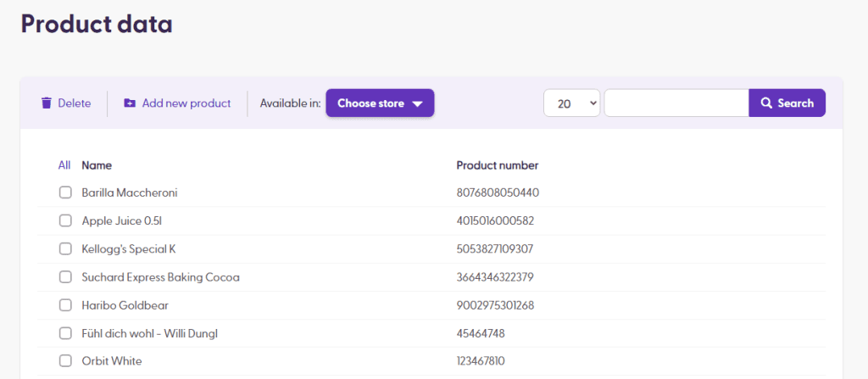Click product number 123467810
This screenshot has height=379, width=868.
481,361
